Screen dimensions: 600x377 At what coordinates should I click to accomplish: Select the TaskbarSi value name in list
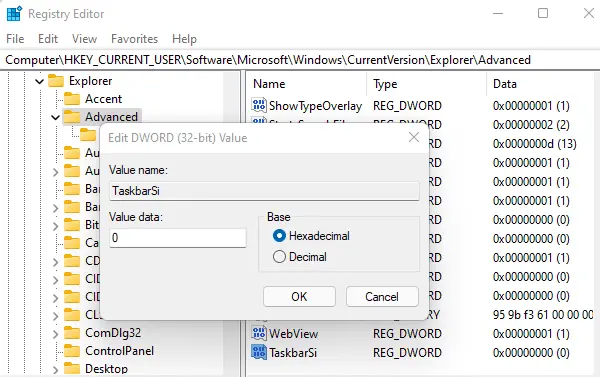click(293, 353)
